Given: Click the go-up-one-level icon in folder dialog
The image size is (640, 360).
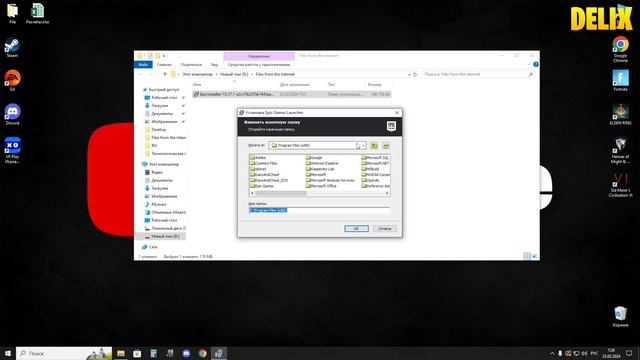Looking at the screenshot, I should [x=374, y=146].
